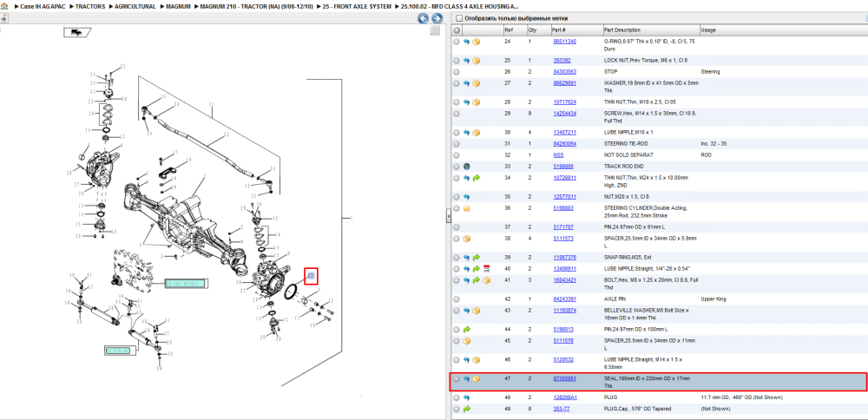Click blue reply arrow in row 48 PLUG
The width and height of the screenshot is (868, 420).
pos(467,397)
